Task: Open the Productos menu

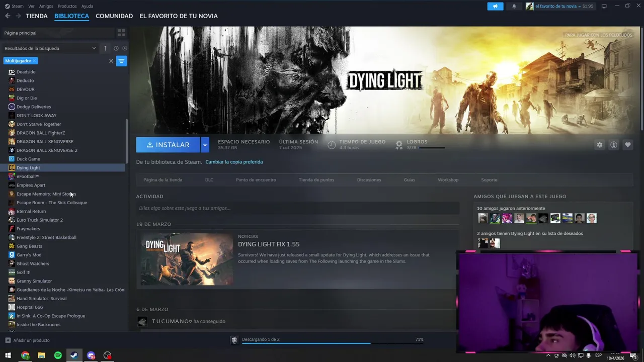Action: click(x=67, y=6)
